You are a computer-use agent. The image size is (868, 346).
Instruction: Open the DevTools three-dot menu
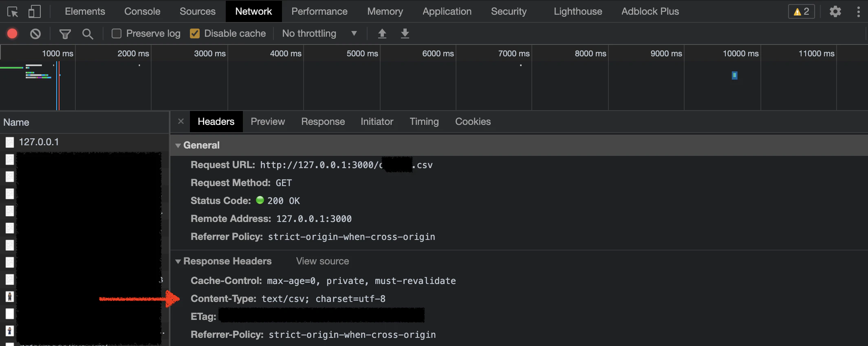click(x=858, y=11)
